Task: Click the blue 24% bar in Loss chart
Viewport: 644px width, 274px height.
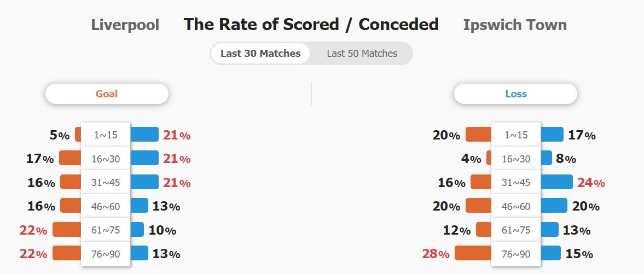Action: click(x=556, y=182)
